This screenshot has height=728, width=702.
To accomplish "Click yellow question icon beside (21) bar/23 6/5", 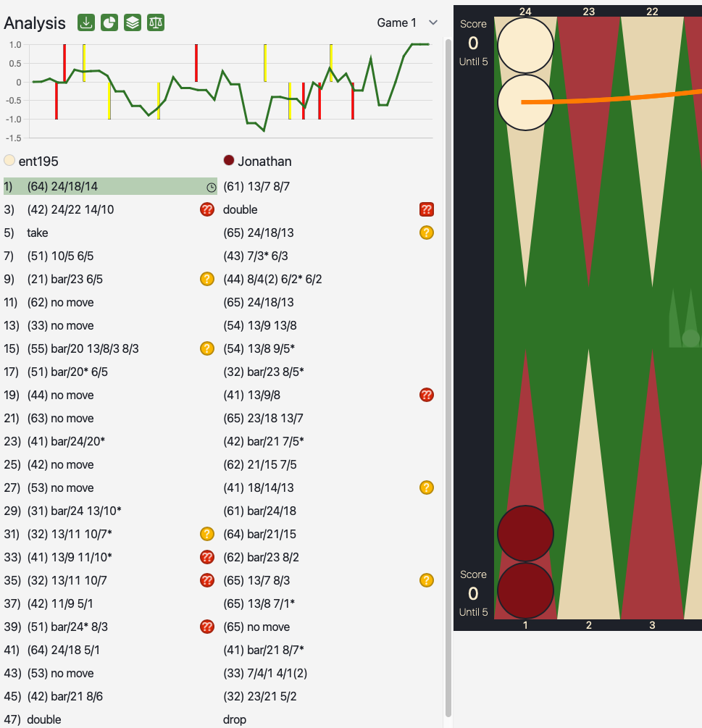I will 207,279.
